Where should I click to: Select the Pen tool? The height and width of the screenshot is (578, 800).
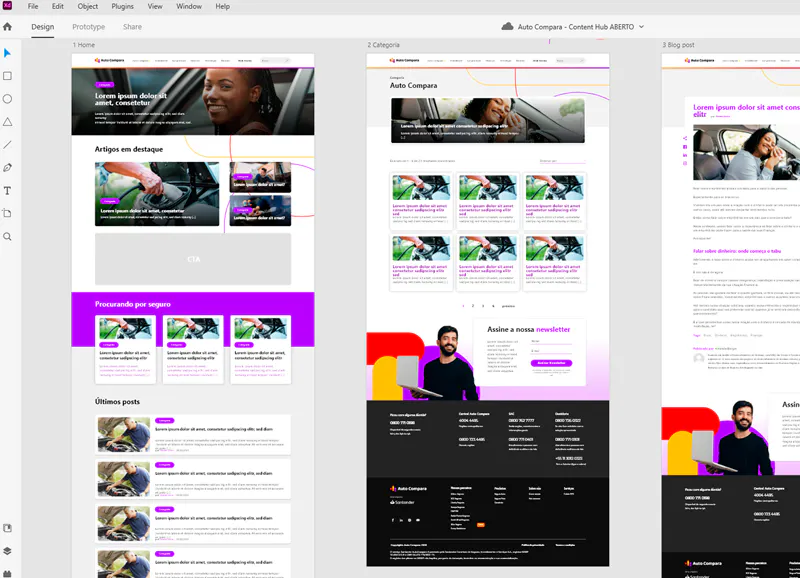click(7, 168)
